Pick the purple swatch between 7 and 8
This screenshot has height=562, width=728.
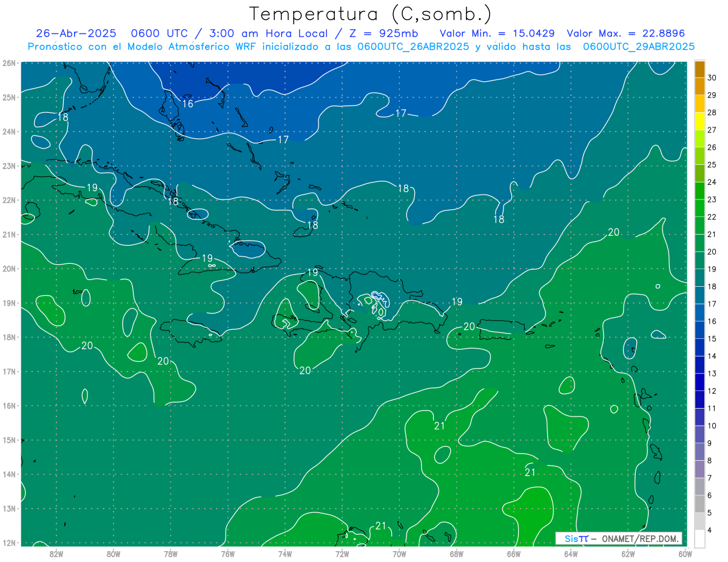699,469
